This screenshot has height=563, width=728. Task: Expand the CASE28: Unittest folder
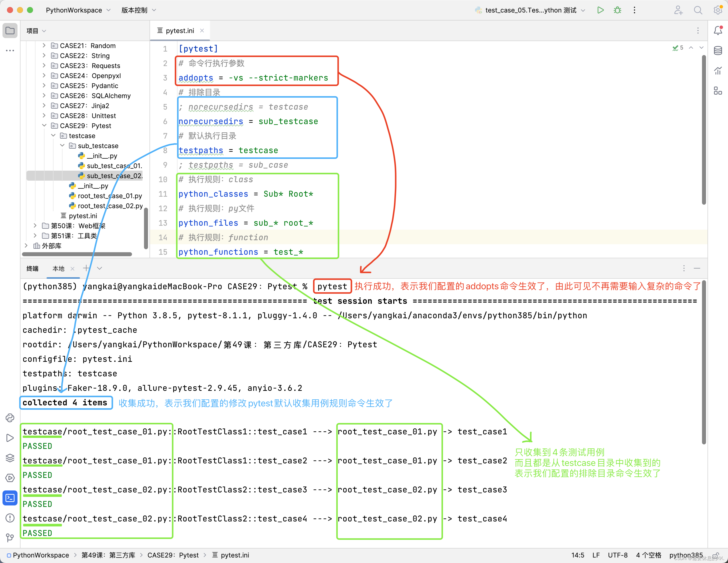44,115
